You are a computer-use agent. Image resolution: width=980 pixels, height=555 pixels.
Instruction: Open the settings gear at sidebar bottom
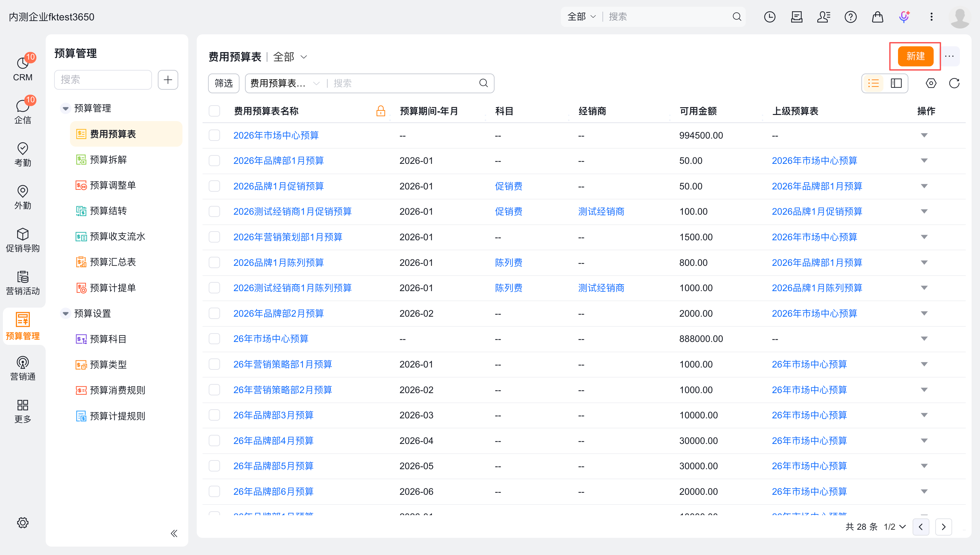click(22, 523)
